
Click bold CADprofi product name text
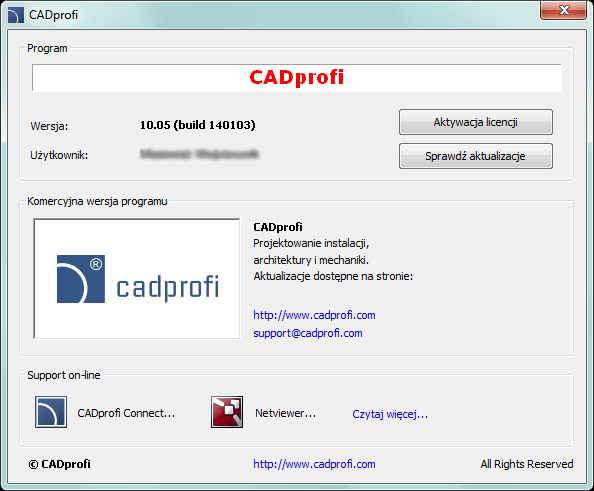pos(278,227)
